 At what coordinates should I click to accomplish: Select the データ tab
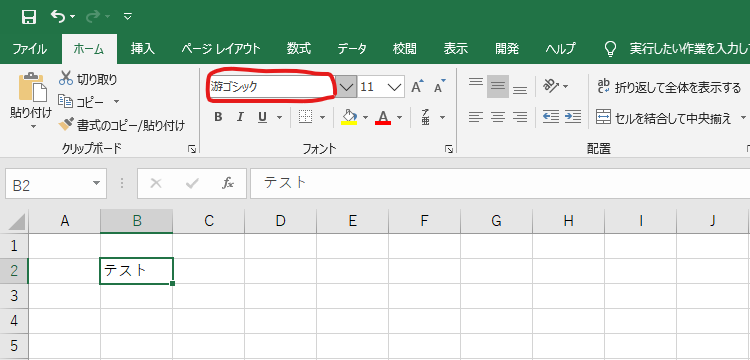[352, 49]
